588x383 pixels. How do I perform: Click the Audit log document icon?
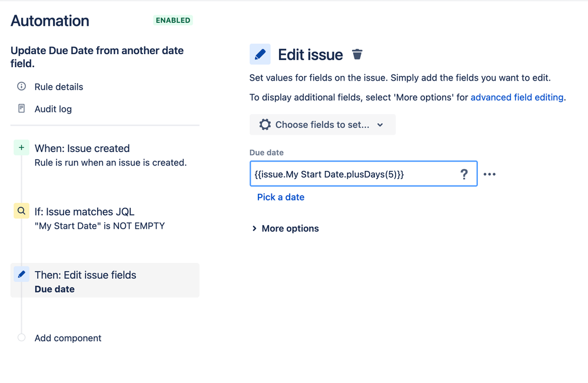coord(22,109)
